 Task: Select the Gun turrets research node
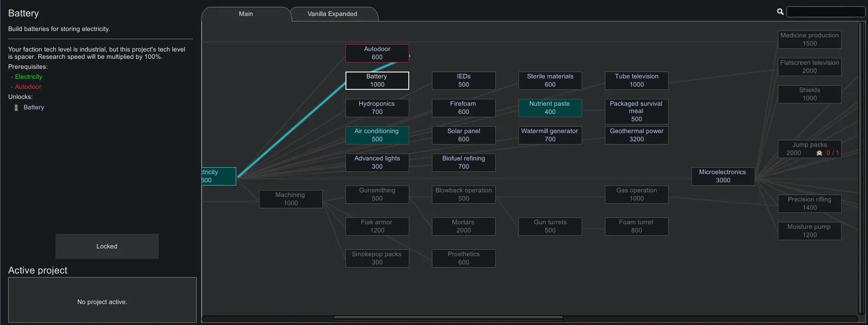pos(550,227)
